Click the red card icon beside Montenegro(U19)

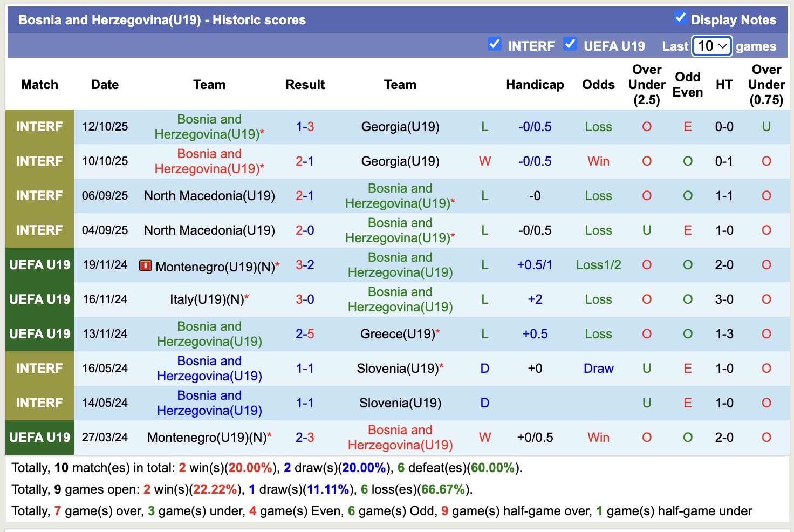[x=145, y=265]
